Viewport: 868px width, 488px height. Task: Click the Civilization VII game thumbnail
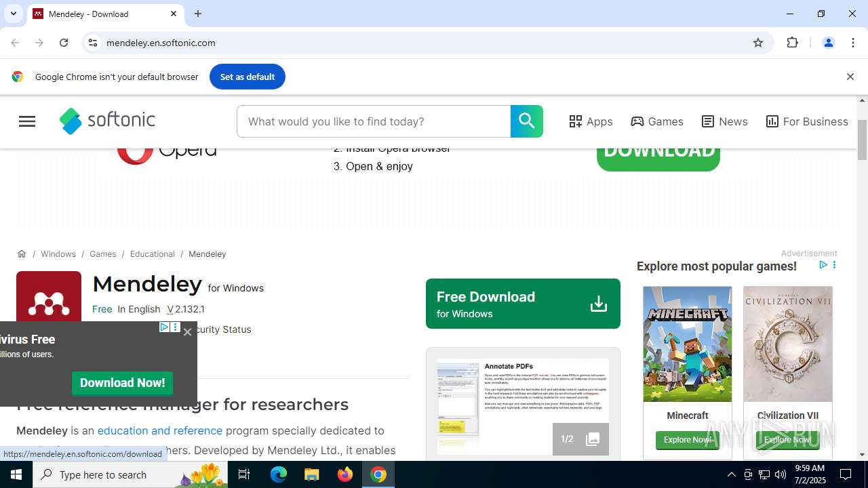[788, 344]
